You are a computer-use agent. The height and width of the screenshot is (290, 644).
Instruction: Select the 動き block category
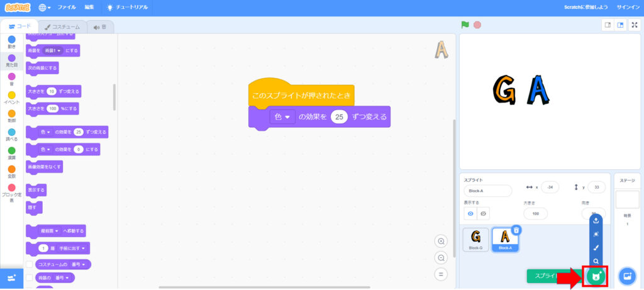[x=11, y=42]
